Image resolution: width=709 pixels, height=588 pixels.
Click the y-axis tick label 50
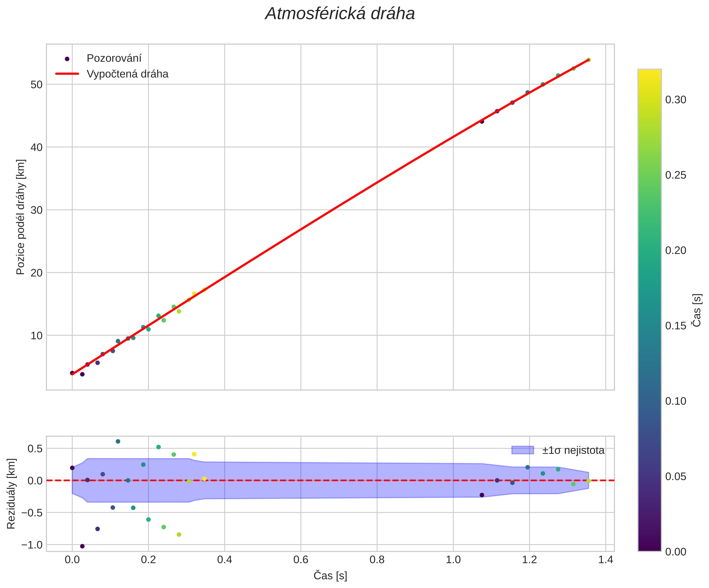37,84
